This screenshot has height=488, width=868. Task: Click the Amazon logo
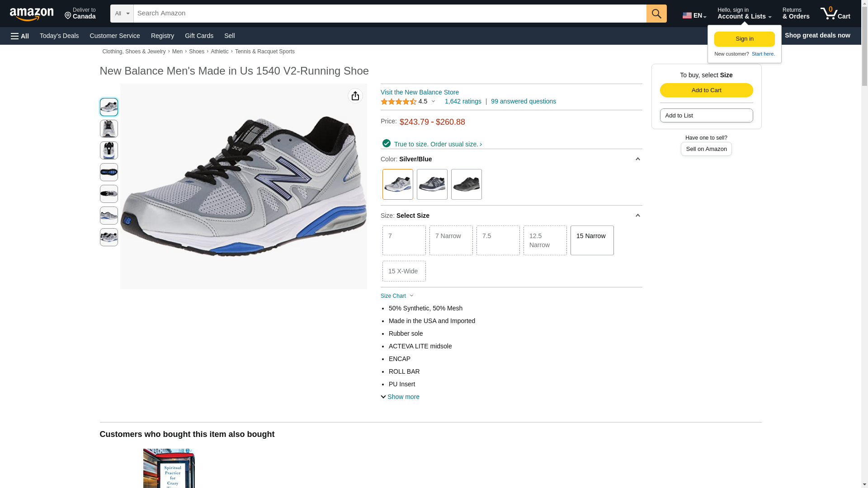(x=32, y=14)
